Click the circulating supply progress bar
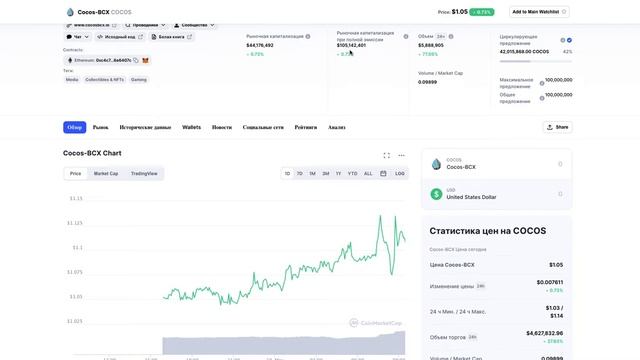 (x=536, y=62)
